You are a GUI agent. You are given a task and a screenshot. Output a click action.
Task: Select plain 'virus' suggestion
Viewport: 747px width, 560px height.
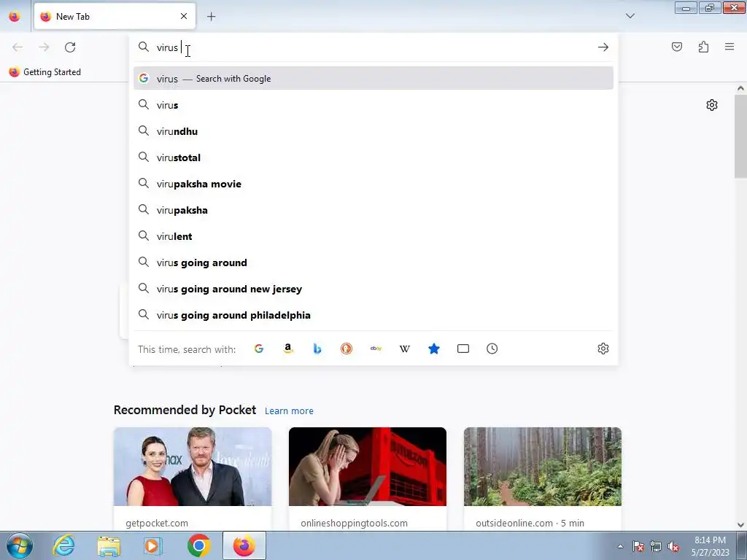tap(373, 105)
